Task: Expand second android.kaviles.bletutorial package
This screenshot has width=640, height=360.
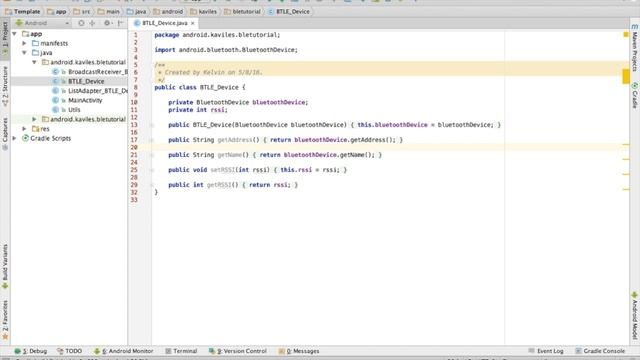Action: [x=34, y=119]
